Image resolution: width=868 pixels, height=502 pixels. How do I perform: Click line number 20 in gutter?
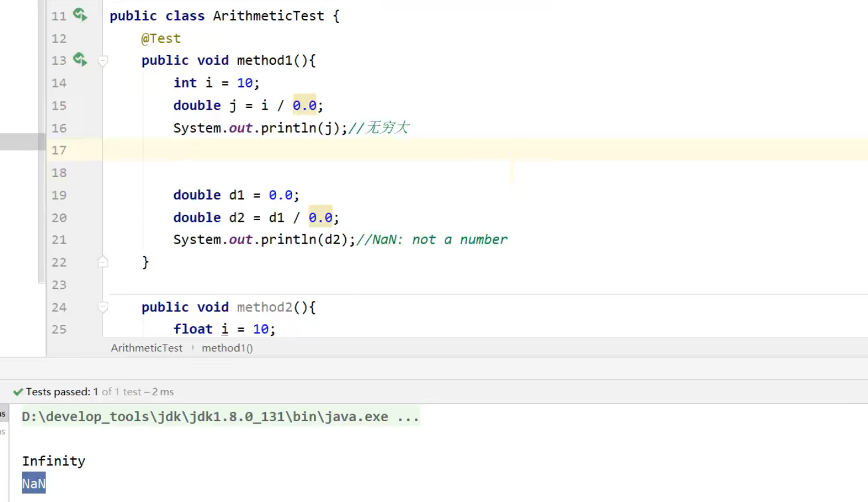pyautogui.click(x=59, y=218)
